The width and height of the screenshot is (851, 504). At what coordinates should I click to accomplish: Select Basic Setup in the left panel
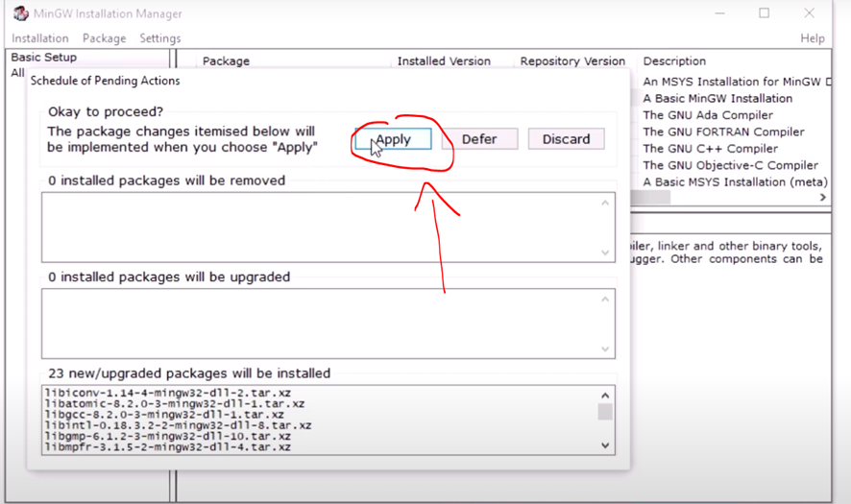coord(43,58)
